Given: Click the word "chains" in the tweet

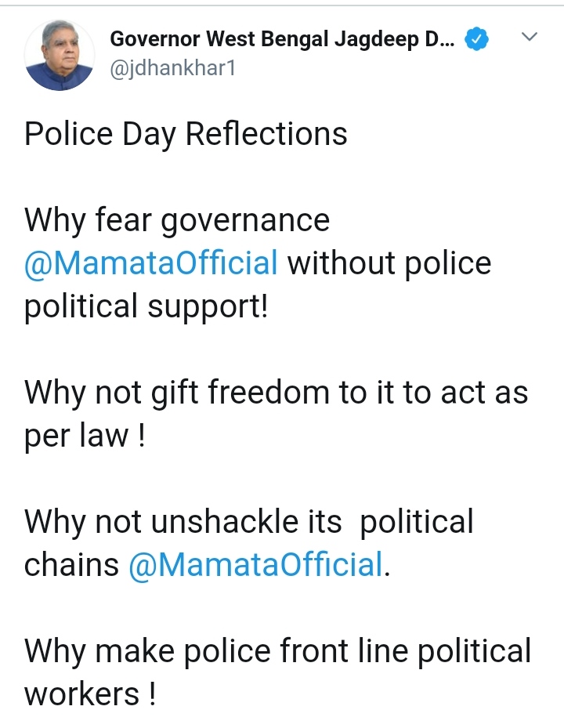Looking at the screenshot, I should 72,564.
